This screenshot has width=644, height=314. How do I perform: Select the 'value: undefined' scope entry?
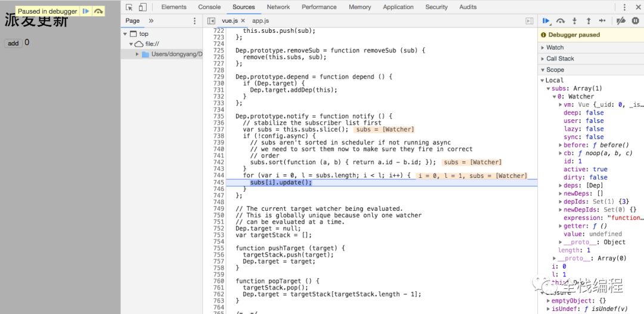click(593, 234)
